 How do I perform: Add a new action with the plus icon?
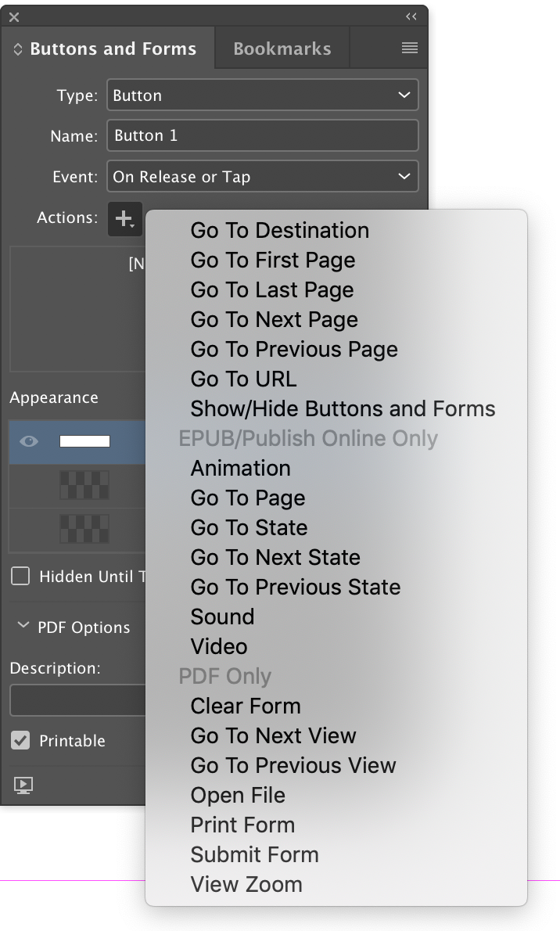point(124,219)
